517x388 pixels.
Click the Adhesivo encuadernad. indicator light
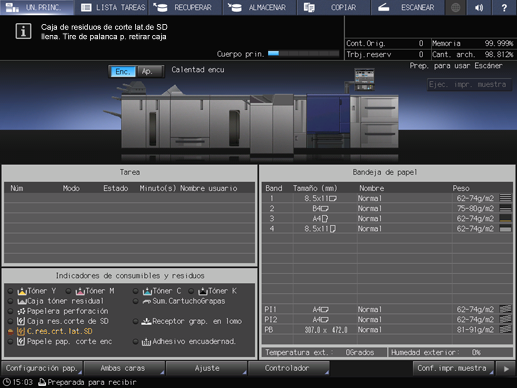(135, 341)
